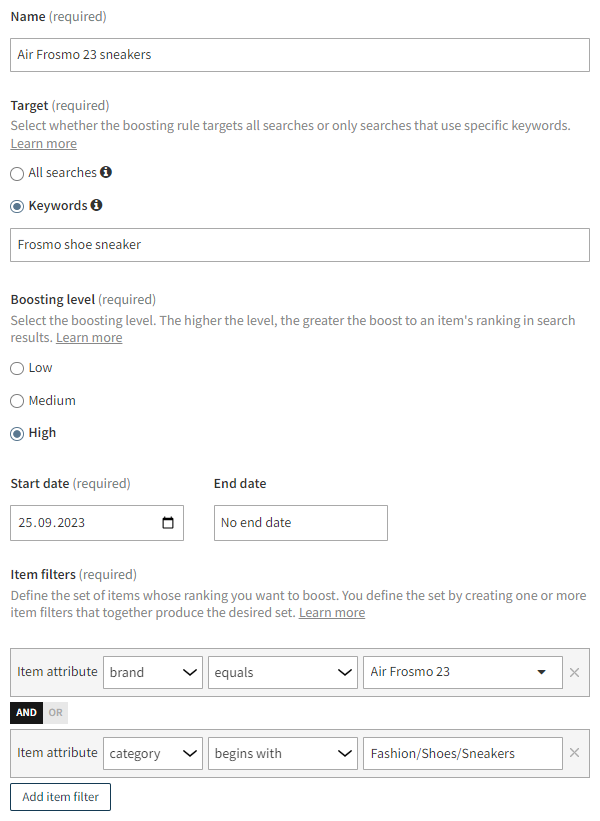The height and width of the screenshot is (821, 600).
Task: Select the All searches radio button
Action: tap(16, 172)
